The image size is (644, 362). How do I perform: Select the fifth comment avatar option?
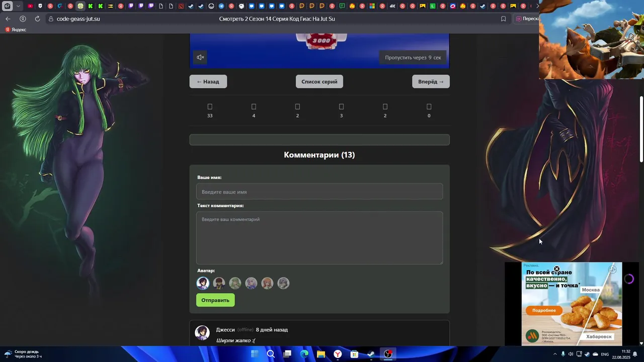(x=267, y=283)
